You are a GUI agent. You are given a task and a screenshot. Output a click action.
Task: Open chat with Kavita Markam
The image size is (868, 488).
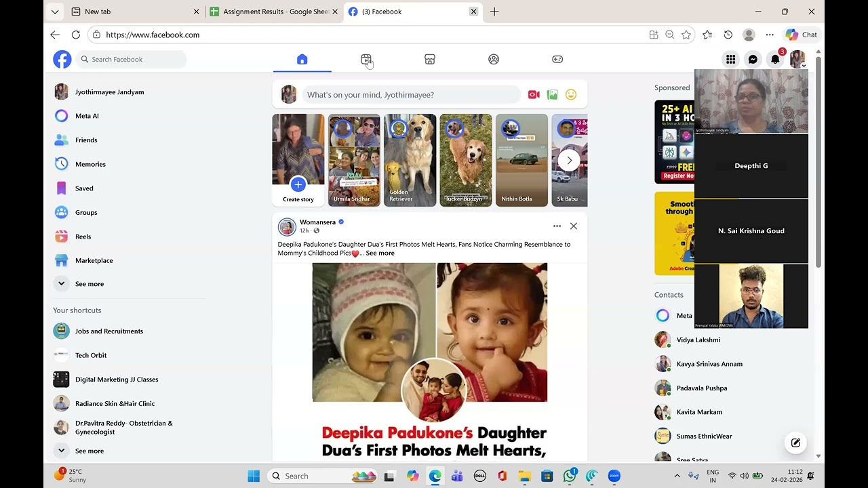coord(698,412)
